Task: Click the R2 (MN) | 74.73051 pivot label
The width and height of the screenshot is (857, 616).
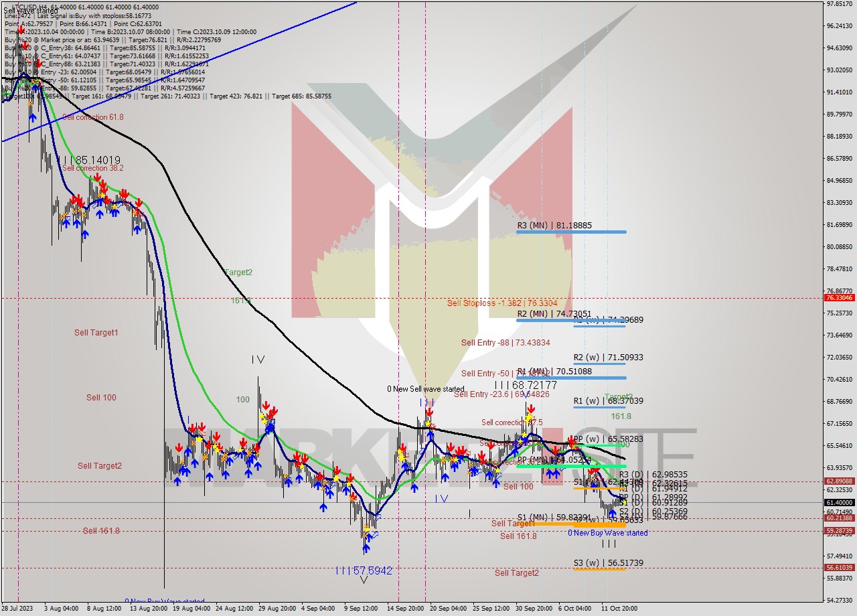Action: (x=554, y=313)
